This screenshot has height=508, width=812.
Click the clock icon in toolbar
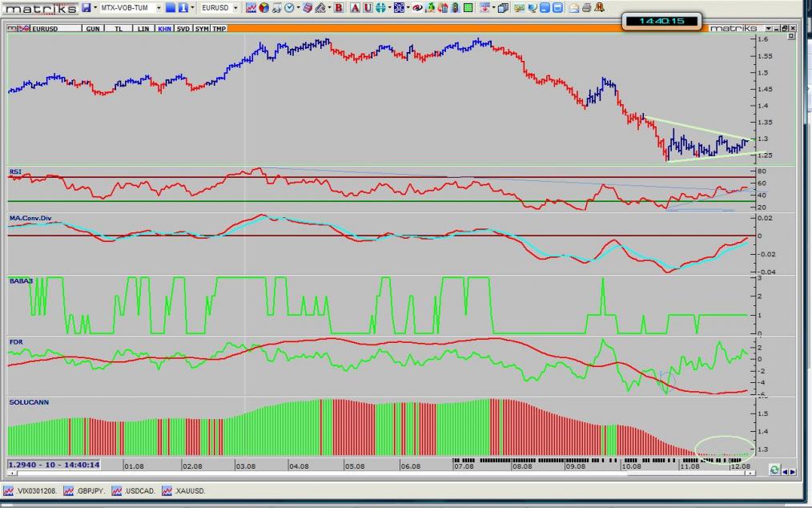pos(288,7)
